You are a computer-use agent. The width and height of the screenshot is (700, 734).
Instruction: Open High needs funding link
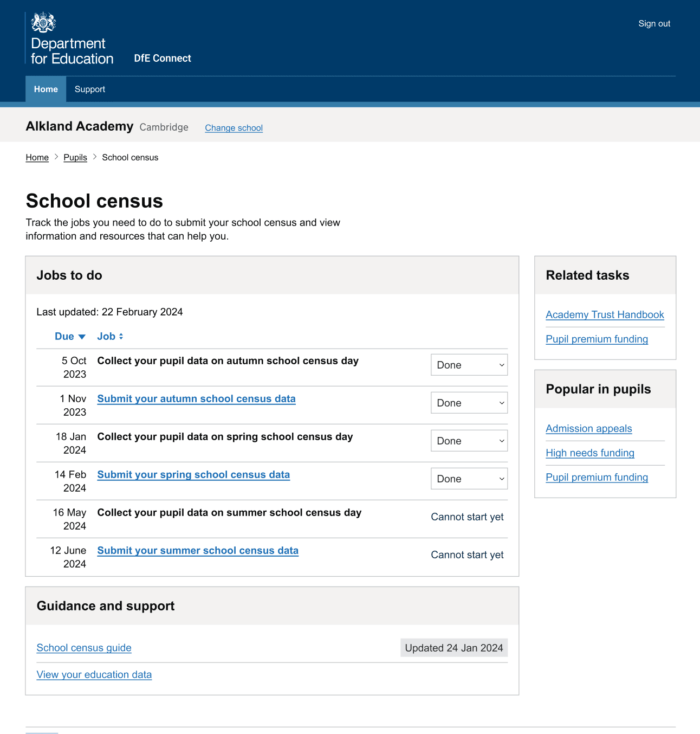[590, 453]
